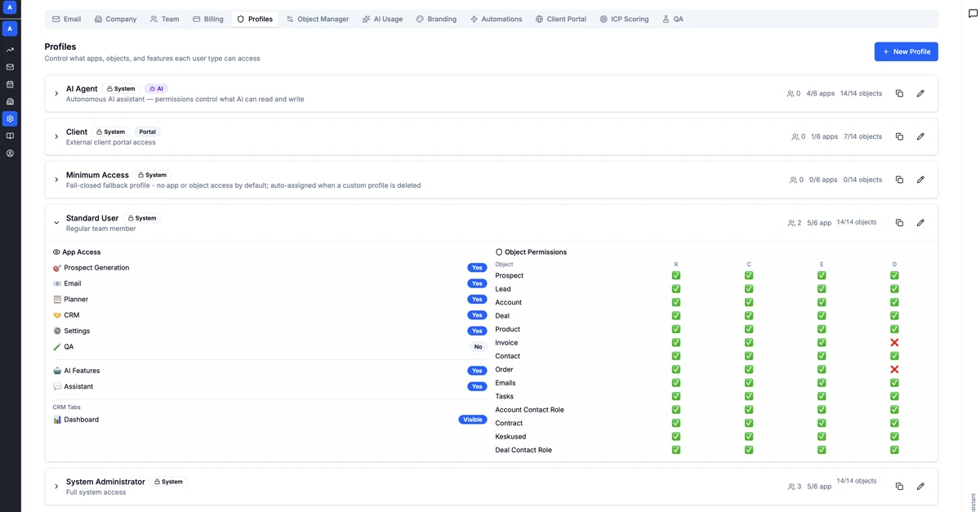Open the Automations tab
Viewport: 980px width, 512px height.
pyautogui.click(x=496, y=19)
